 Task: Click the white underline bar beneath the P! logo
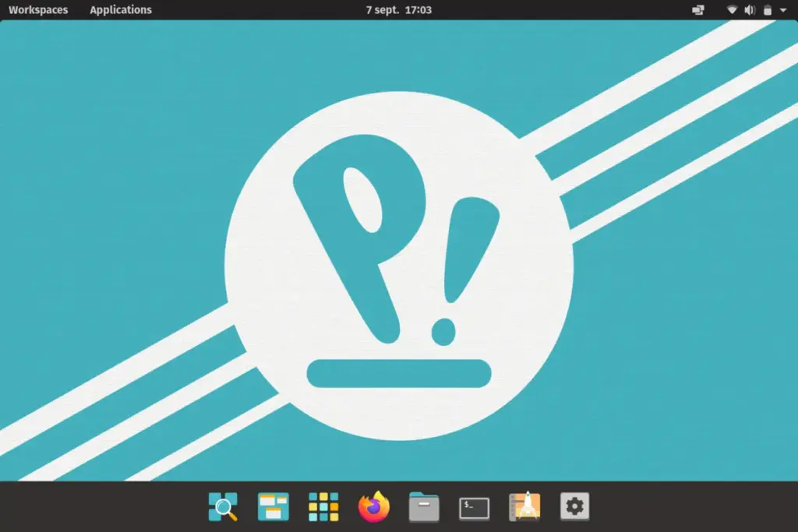click(x=399, y=373)
